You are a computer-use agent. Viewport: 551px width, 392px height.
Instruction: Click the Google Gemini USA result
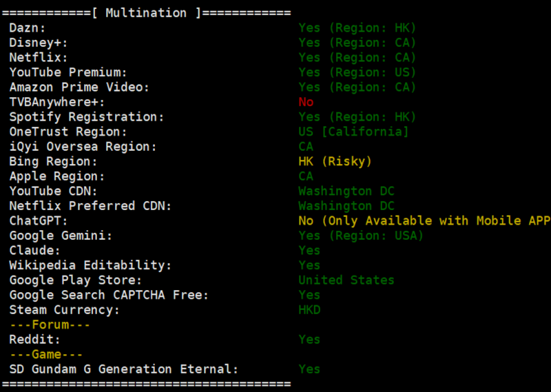pos(361,236)
